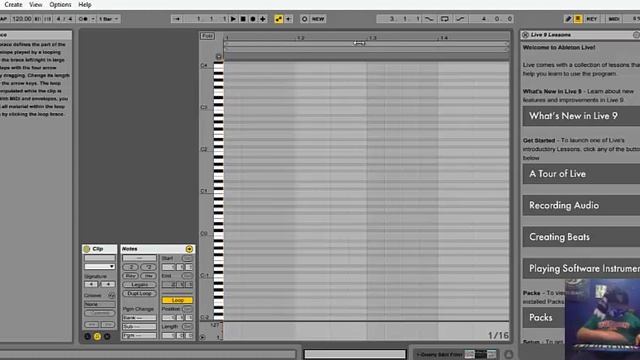
Task: Click the Inv button
Action: coord(149,276)
